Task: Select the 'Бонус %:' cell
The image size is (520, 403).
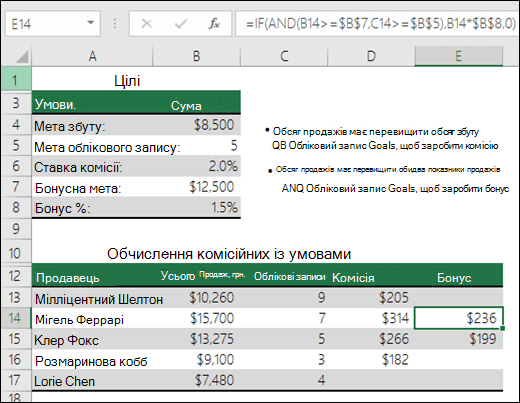Action: [x=92, y=208]
